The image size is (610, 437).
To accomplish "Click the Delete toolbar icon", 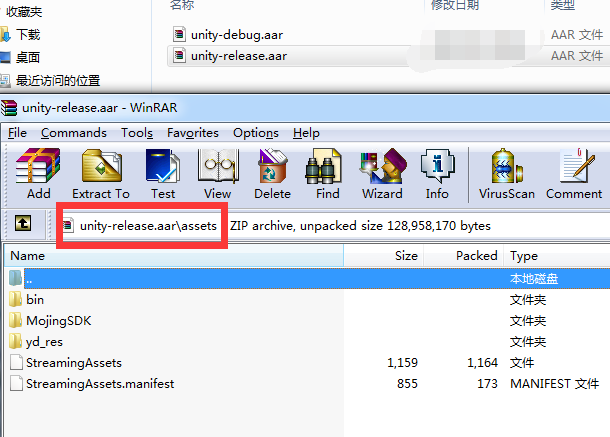I will 272,166.
